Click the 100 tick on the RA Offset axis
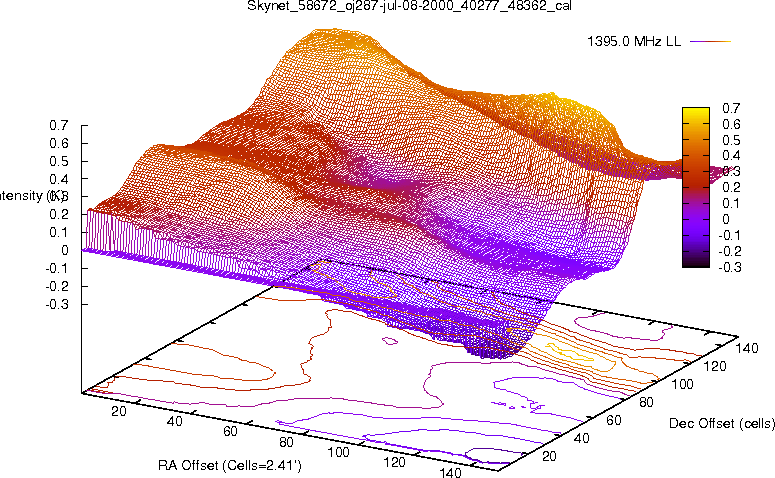Viewport: 775px width, 478px height. (339, 452)
